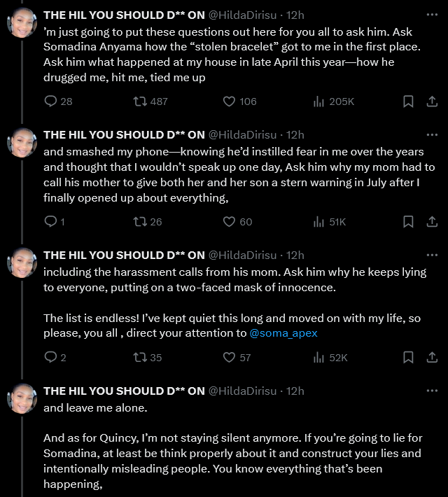The height and width of the screenshot is (497, 448).
Task: Open more menu on second tweet
Action: [x=432, y=134]
